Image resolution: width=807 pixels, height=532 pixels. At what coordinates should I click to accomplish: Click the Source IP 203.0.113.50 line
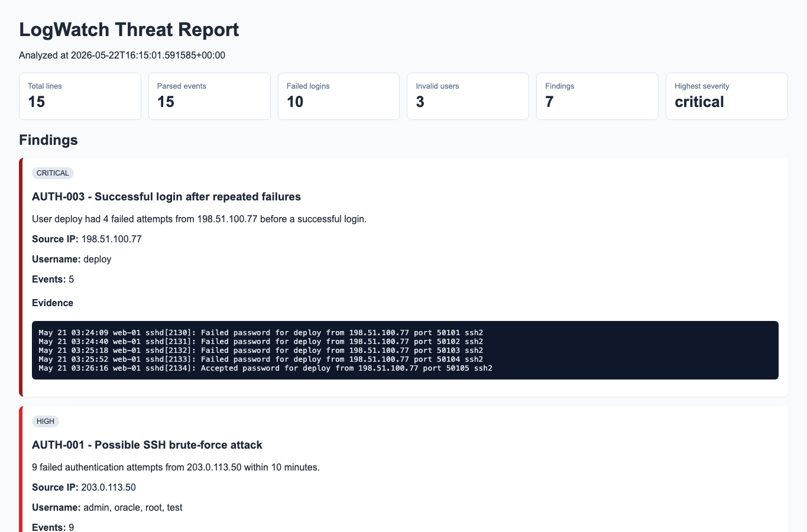(84, 488)
